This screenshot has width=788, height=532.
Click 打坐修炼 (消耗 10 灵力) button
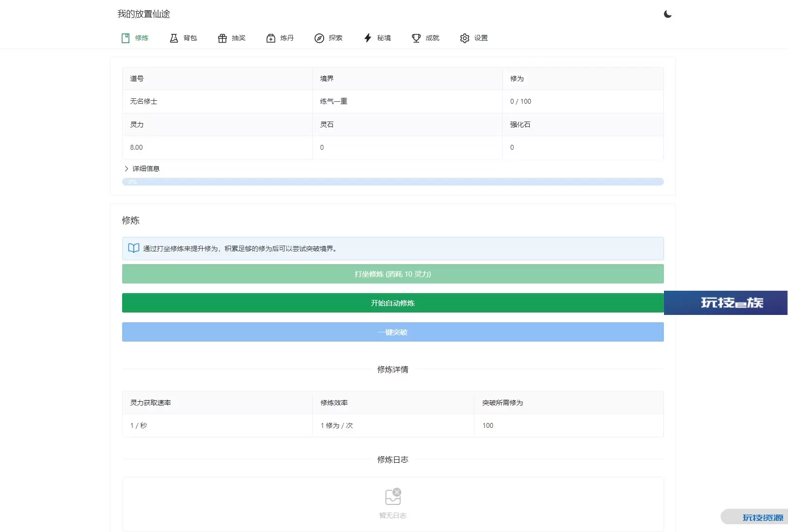point(393,274)
